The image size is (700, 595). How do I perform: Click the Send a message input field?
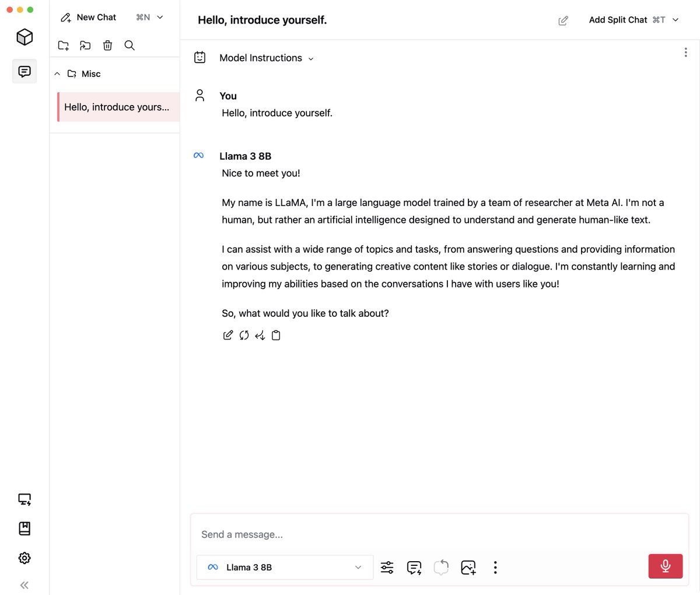click(440, 534)
